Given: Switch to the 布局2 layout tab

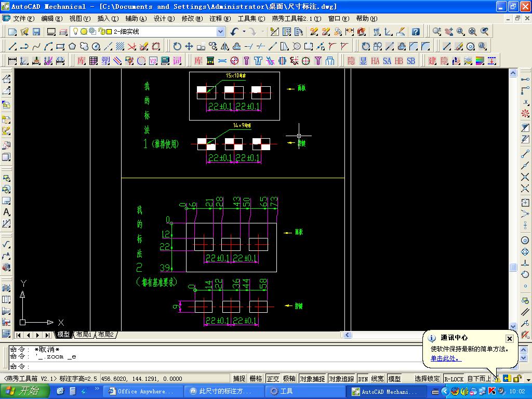Looking at the screenshot, I should pos(106,335).
